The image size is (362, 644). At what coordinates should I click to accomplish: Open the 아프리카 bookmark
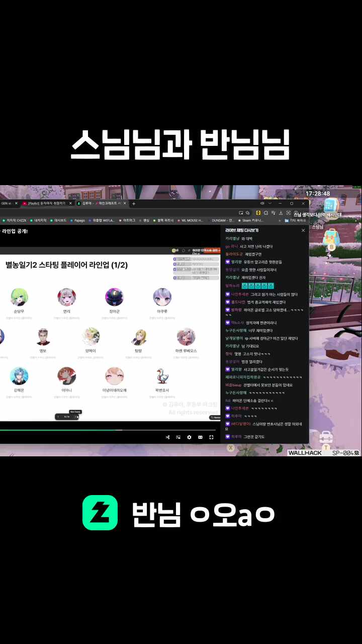point(127,220)
